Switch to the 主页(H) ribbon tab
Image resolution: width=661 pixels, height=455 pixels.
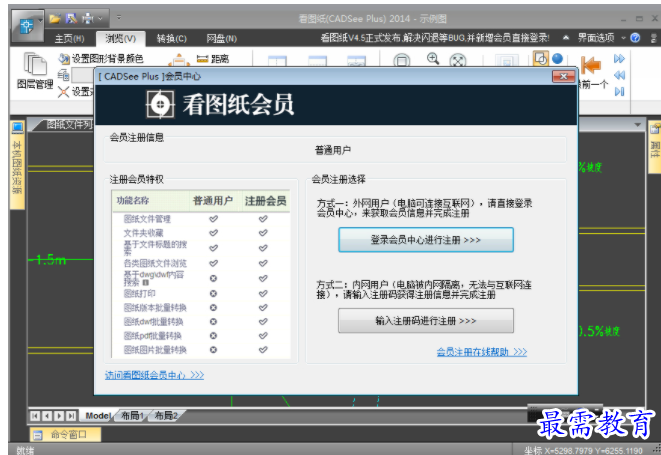tap(70, 39)
